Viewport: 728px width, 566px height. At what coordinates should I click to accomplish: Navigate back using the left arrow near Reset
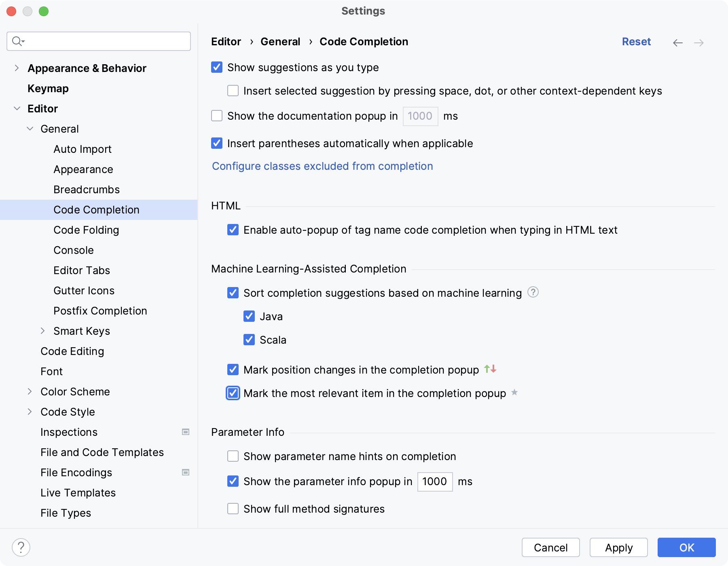(x=677, y=42)
